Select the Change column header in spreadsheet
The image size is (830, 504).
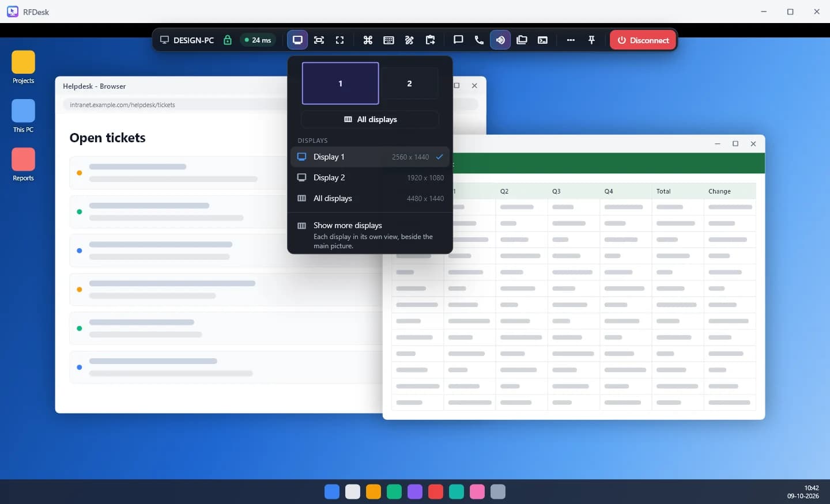point(730,191)
